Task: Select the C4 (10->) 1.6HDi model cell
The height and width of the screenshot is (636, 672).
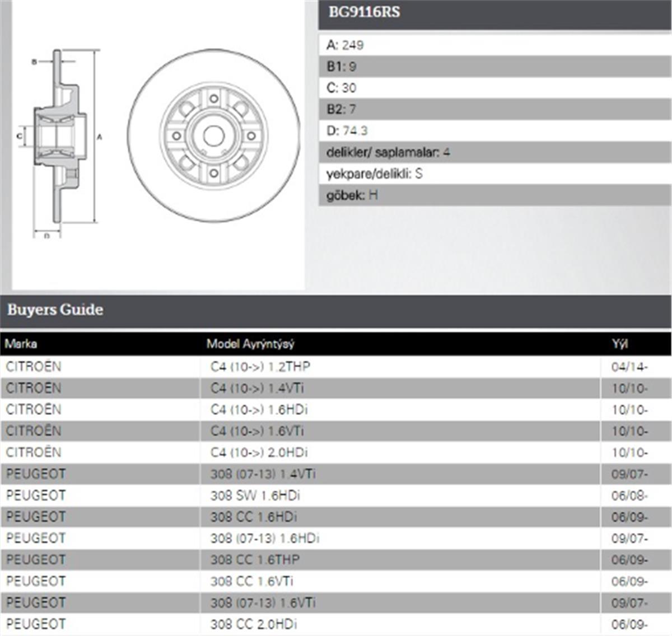Action: (400, 409)
